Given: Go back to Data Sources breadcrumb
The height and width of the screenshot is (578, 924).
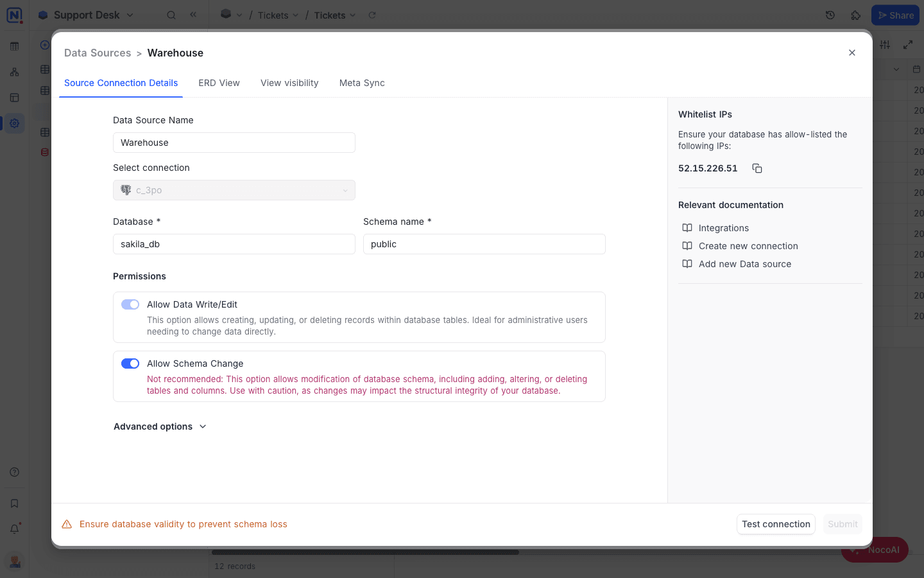Looking at the screenshot, I should pyautogui.click(x=98, y=53).
